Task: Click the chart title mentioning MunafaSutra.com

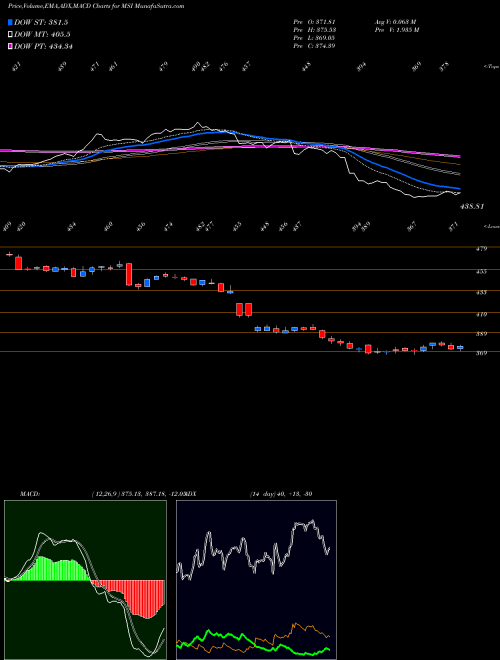Action: (x=96, y=6)
